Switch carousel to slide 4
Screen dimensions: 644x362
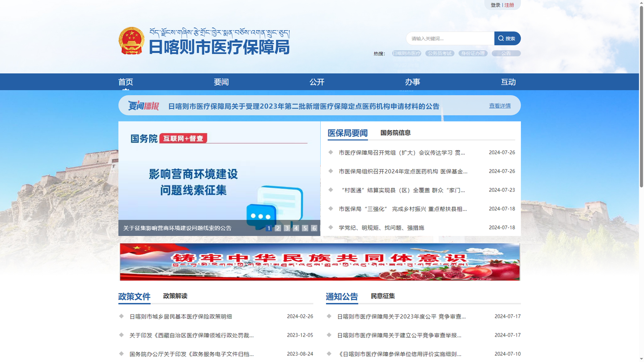[x=296, y=228]
